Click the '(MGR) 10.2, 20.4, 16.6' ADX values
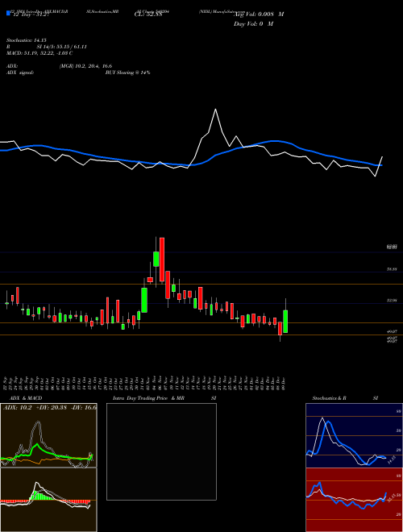This screenshot has width=403, height=532. click(x=85, y=66)
